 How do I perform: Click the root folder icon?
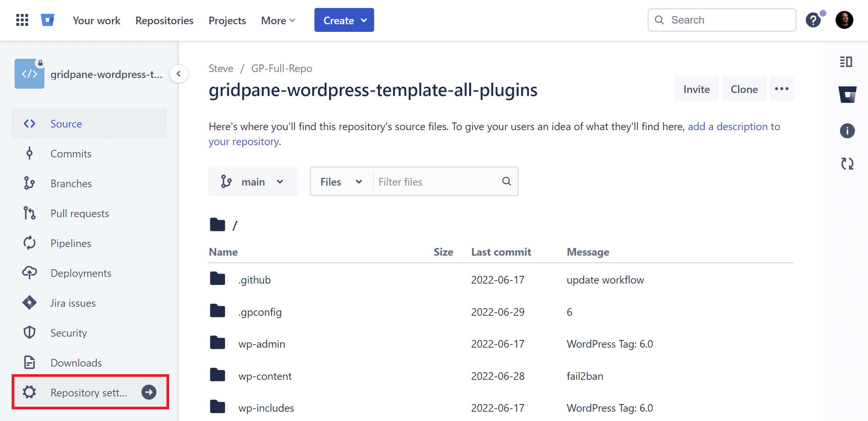click(217, 225)
